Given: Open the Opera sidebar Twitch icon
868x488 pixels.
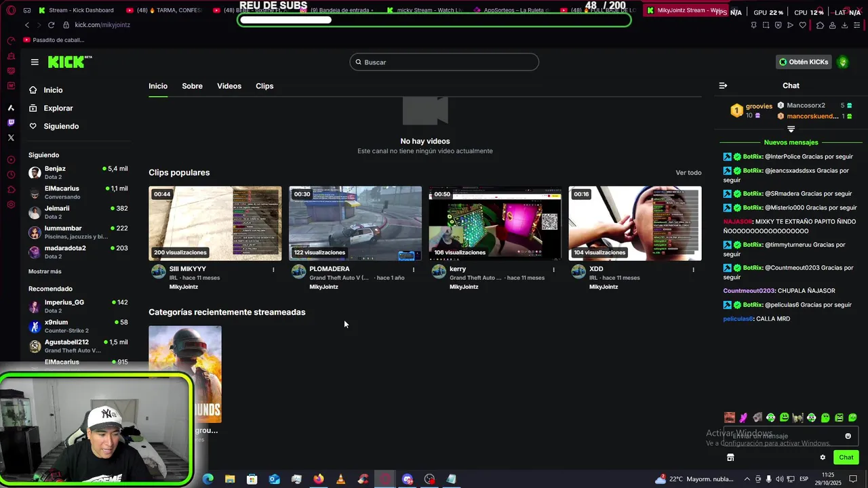Looking at the screenshot, I should [11, 123].
